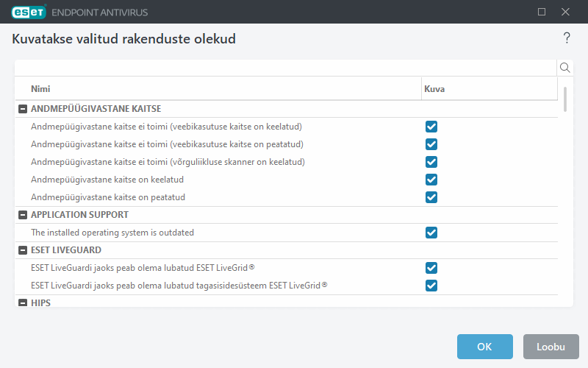The image size is (588, 368).
Task: Uncheck 'tagasisidesüsteem ESET LiveGrid' checkbox
Action: 431,286
